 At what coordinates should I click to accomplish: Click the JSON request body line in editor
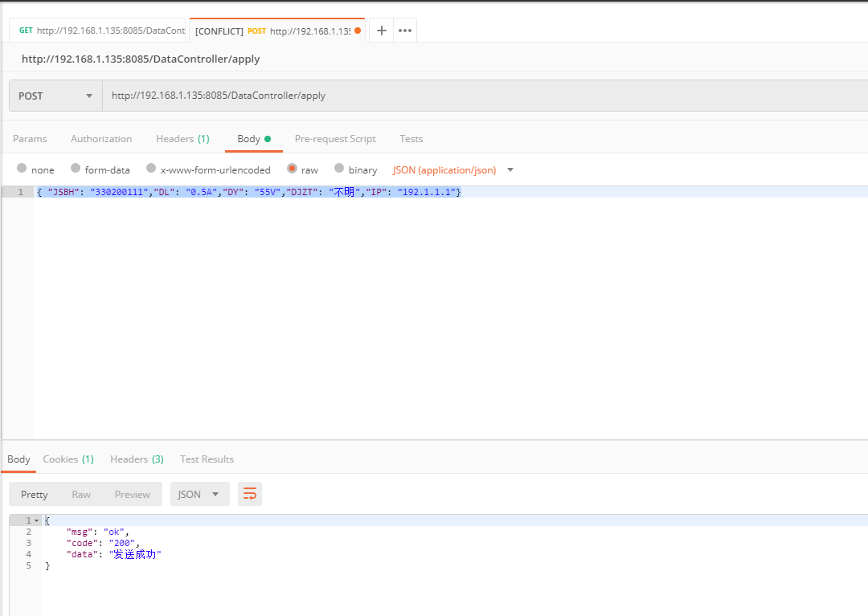pyautogui.click(x=249, y=192)
